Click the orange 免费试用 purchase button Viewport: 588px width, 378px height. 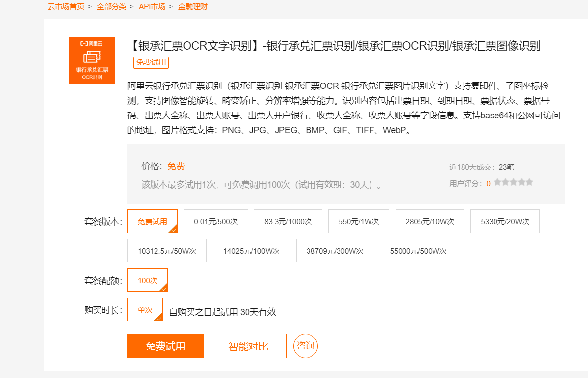(165, 346)
